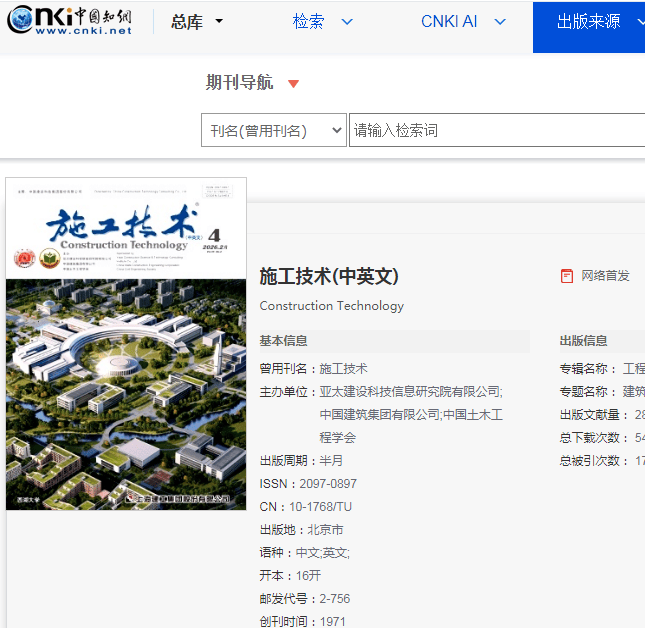Expand the 期刊导航 red triangle dropdown
This screenshot has width=645, height=628.
pyautogui.click(x=293, y=84)
